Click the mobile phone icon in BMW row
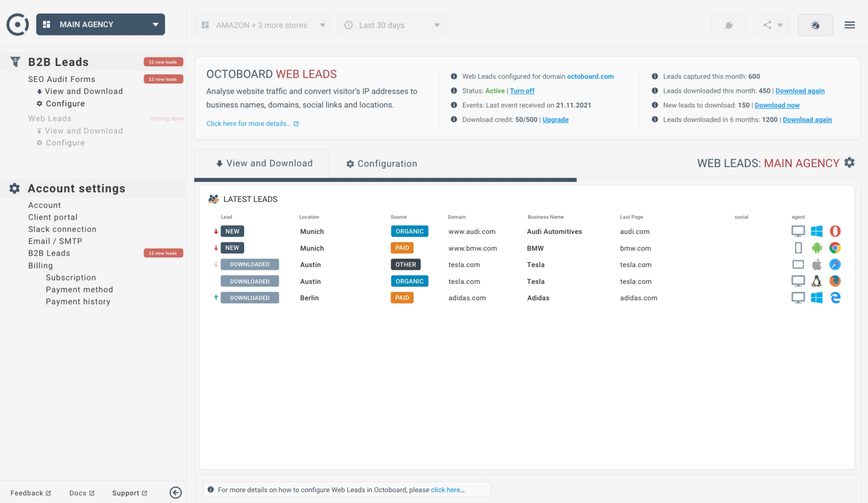Screen dimensions: 868x503 pos(798,248)
